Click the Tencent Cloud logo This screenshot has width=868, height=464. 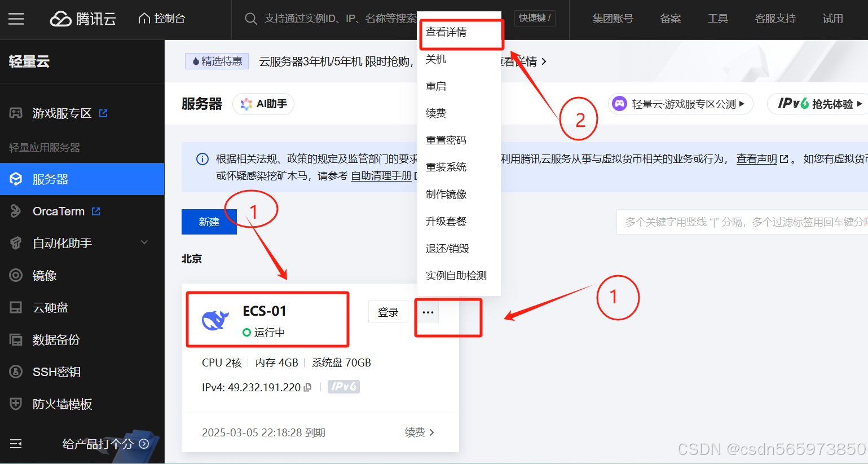(83, 19)
